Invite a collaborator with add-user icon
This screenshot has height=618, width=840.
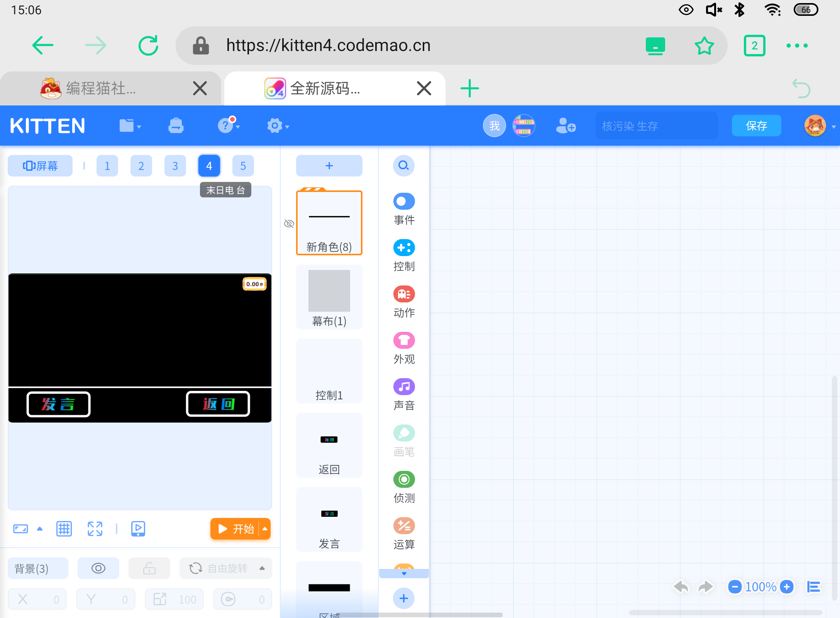click(566, 126)
